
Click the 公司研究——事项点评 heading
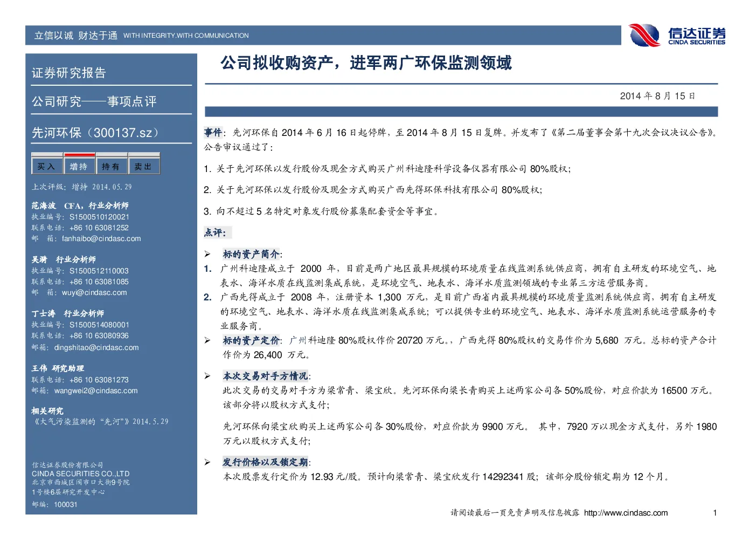coord(94,101)
